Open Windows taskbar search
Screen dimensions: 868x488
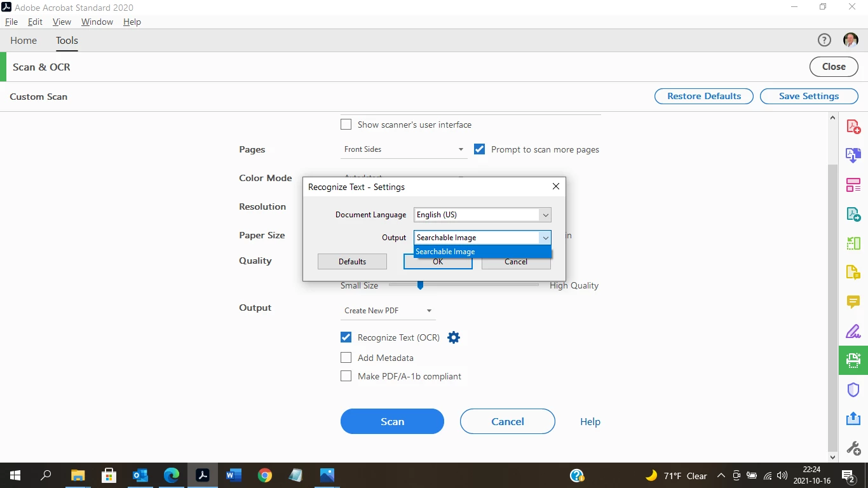46,475
